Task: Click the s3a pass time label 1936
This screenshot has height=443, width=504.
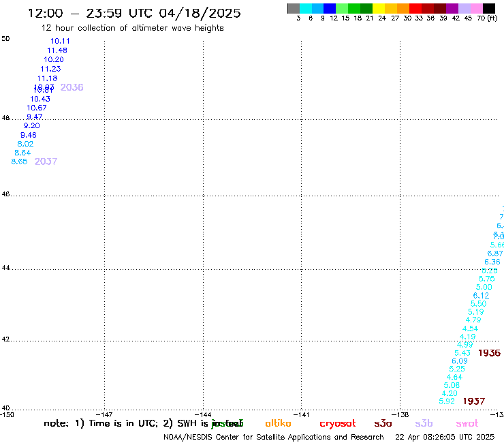Action: click(489, 353)
